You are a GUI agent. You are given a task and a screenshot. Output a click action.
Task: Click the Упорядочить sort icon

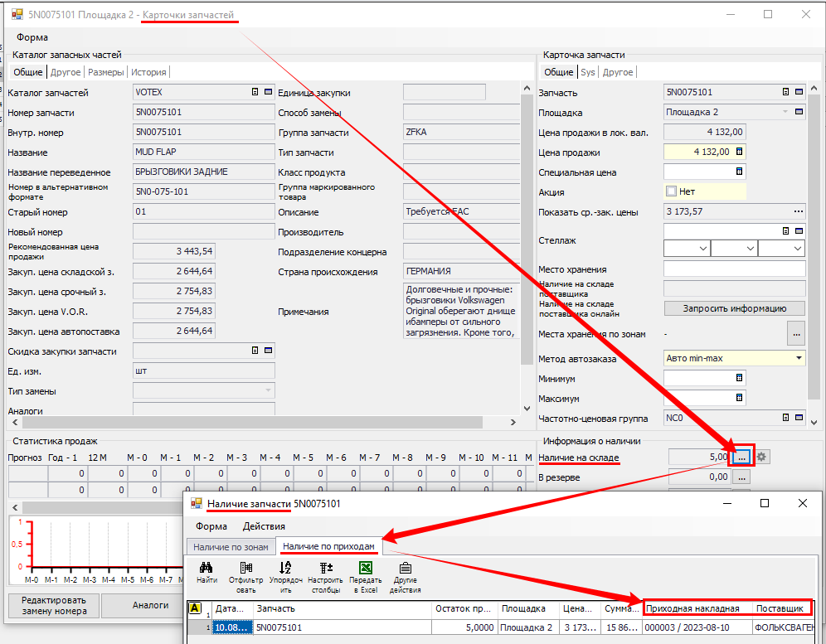coord(285,569)
